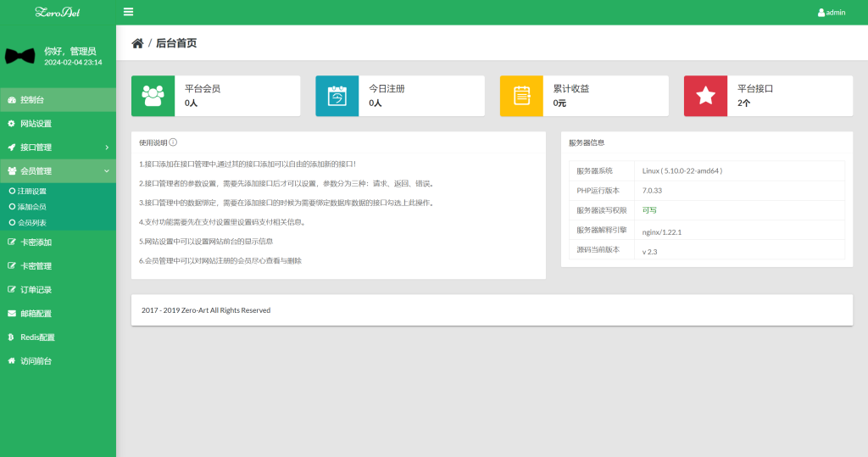The width and height of the screenshot is (868, 457).
Task: Open 邮箱配置 page
Action: 58,314
